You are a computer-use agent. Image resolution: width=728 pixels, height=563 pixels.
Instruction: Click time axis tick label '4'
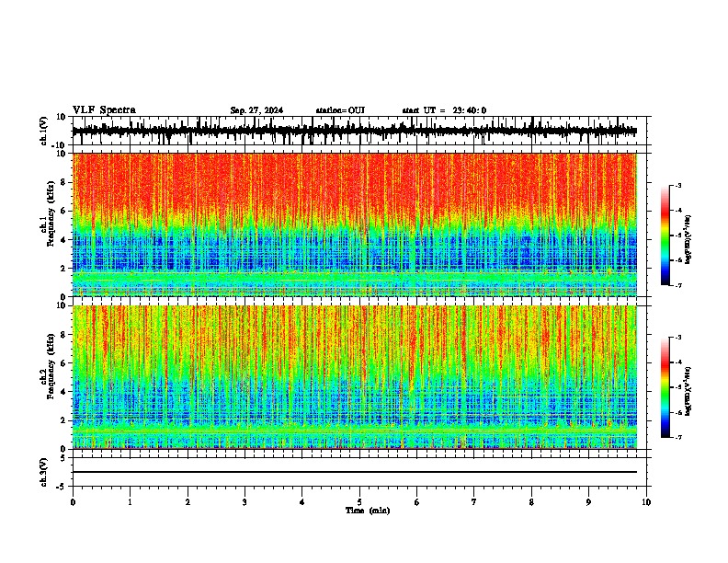(302, 502)
